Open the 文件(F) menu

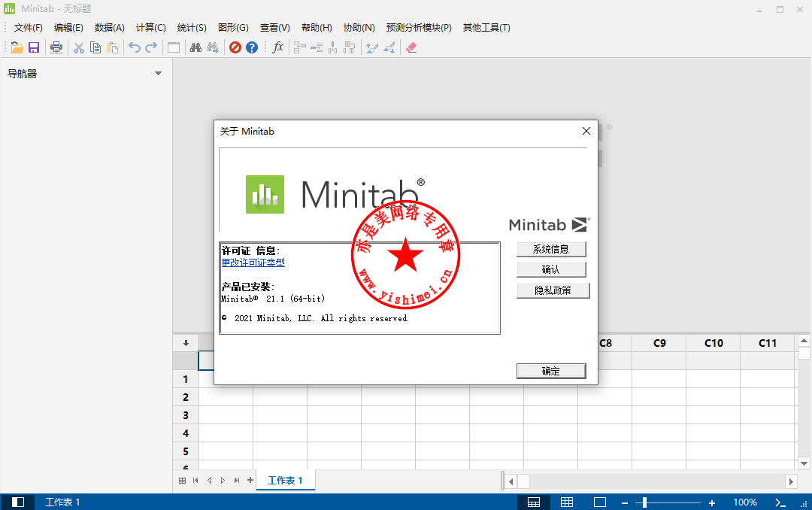coord(28,28)
